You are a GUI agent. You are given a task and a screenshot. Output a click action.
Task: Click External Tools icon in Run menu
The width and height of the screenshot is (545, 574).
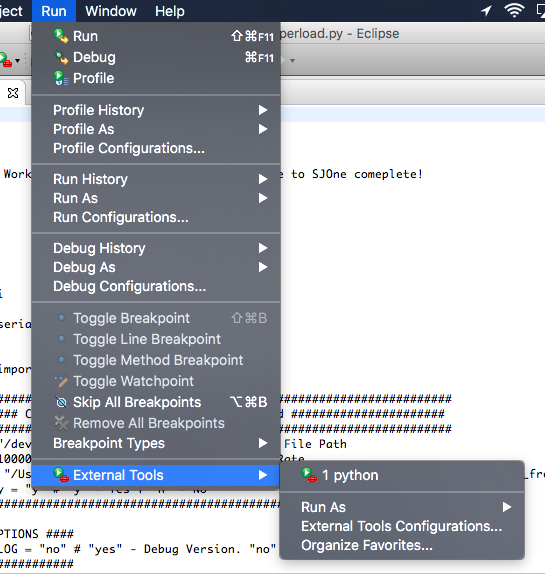point(61,475)
